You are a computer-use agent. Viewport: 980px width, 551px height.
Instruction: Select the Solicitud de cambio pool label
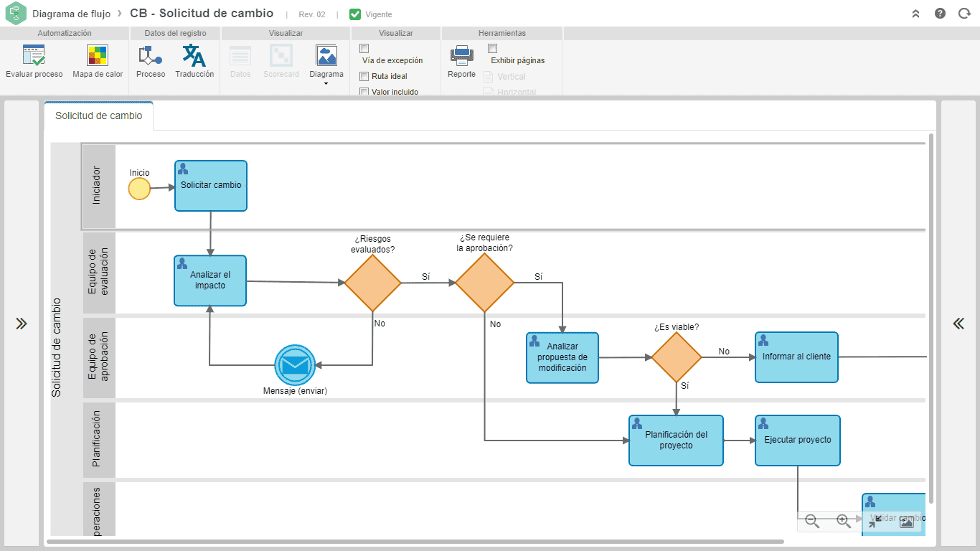(x=57, y=347)
